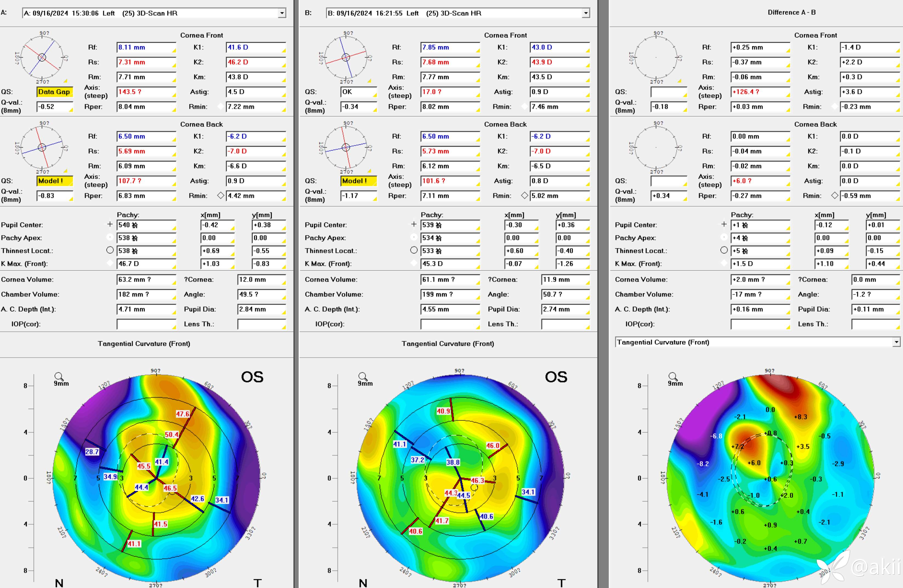903x588 pixels.
Task: Toggle the Thinnest Locat. circle marker in exam B
Action: (x=414, y=250)
